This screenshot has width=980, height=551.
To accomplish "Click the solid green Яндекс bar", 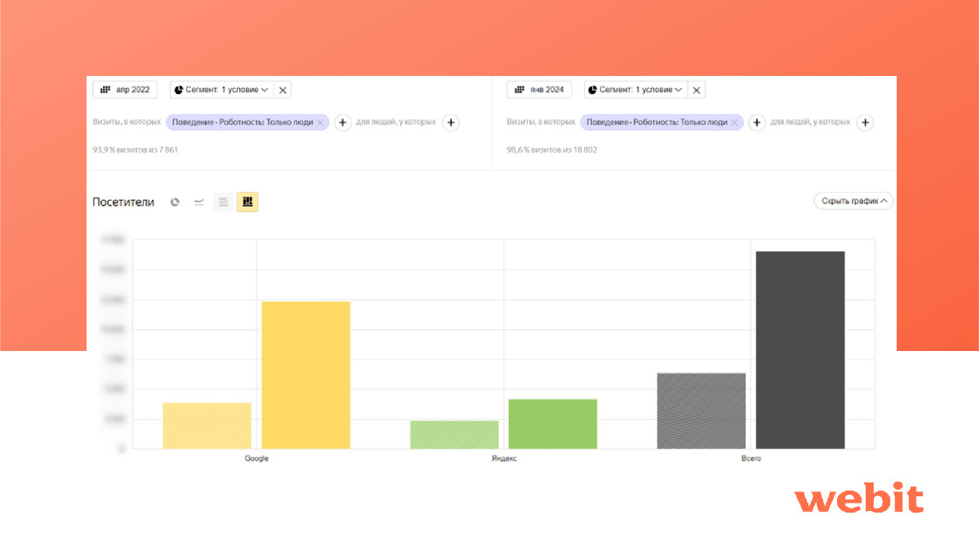I will pyautogui.click(x=553, y=424).
